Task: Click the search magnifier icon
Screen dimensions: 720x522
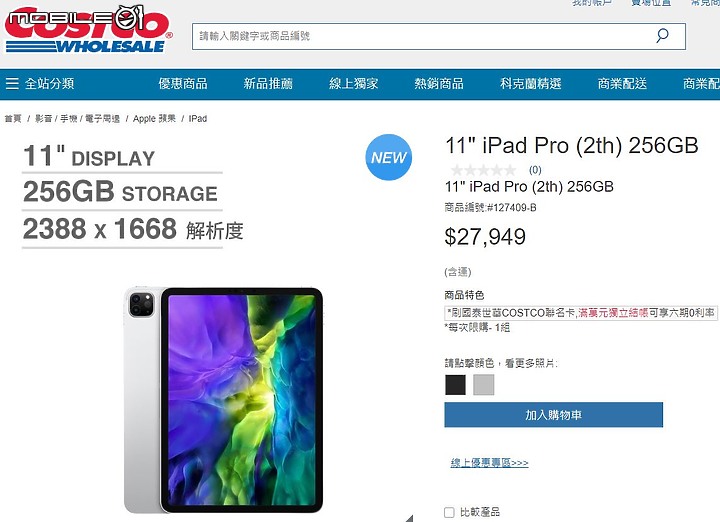Action: (x=662, y=35)
